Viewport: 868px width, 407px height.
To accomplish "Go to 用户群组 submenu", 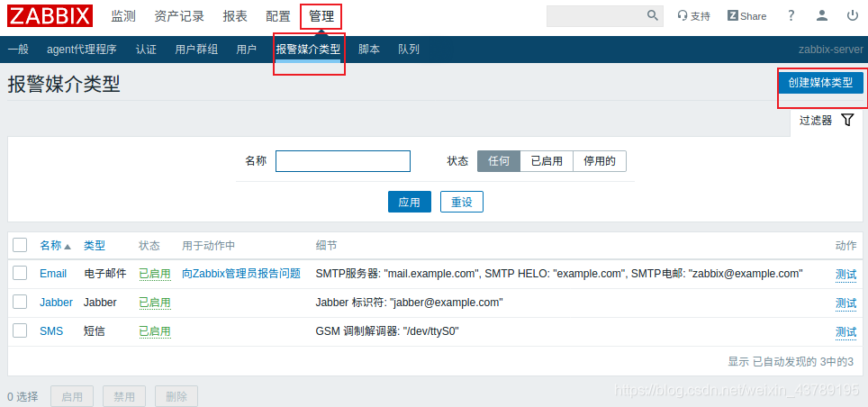I will (196, 50).
